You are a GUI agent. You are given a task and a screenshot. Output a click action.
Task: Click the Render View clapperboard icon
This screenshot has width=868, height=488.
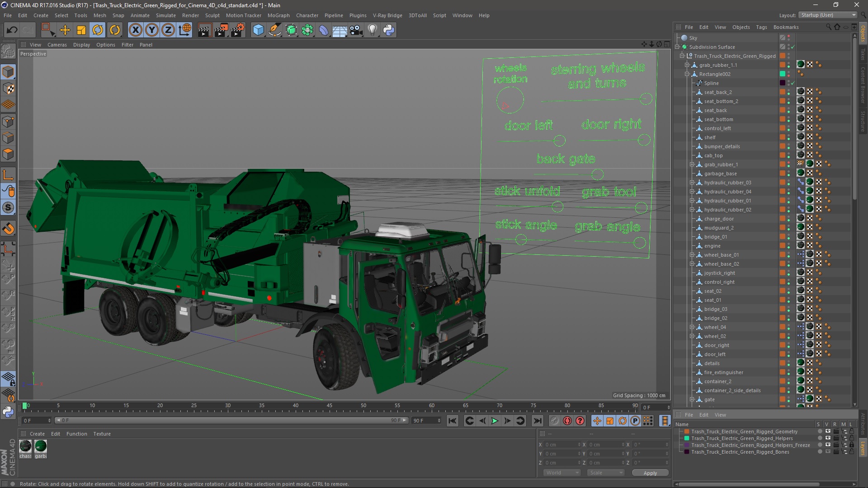point(204,30)
